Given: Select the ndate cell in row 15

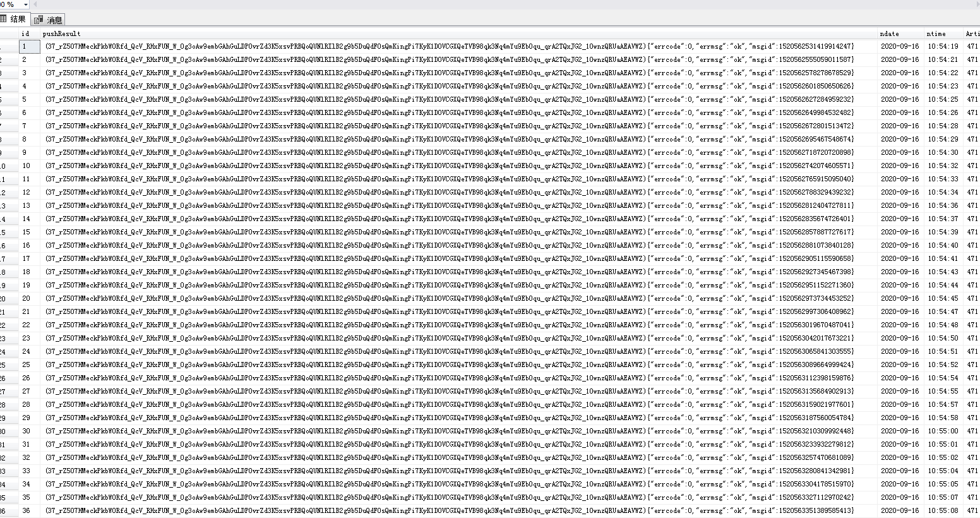Looking at the screenshot, I should (901, 232).
